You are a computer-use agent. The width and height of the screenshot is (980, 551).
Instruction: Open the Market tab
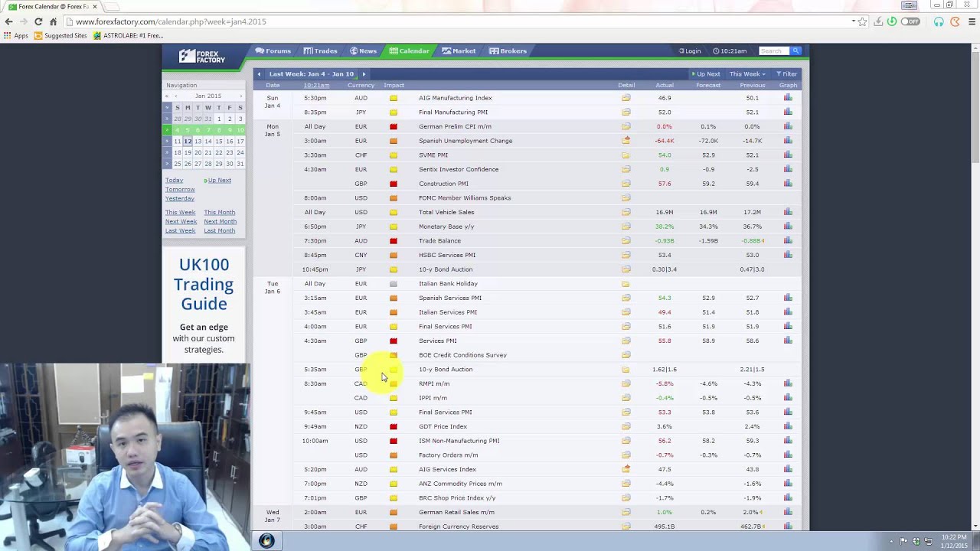(459, 51)
